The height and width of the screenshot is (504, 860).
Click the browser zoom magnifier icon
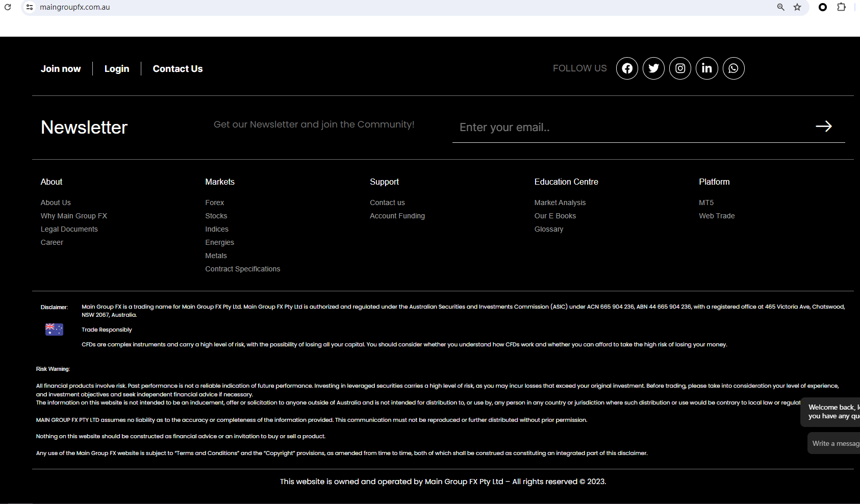click(780, 7)
